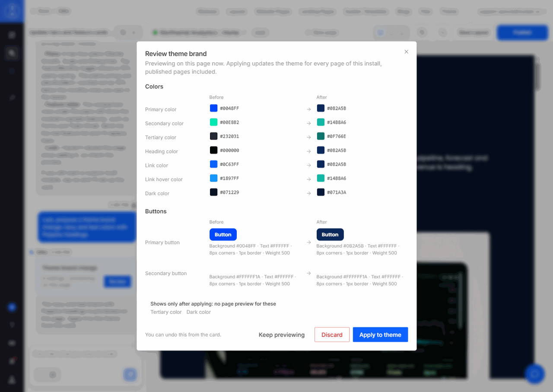
Task: Click the Before heading color swatch #000000
Action: [x=213, y=150]
